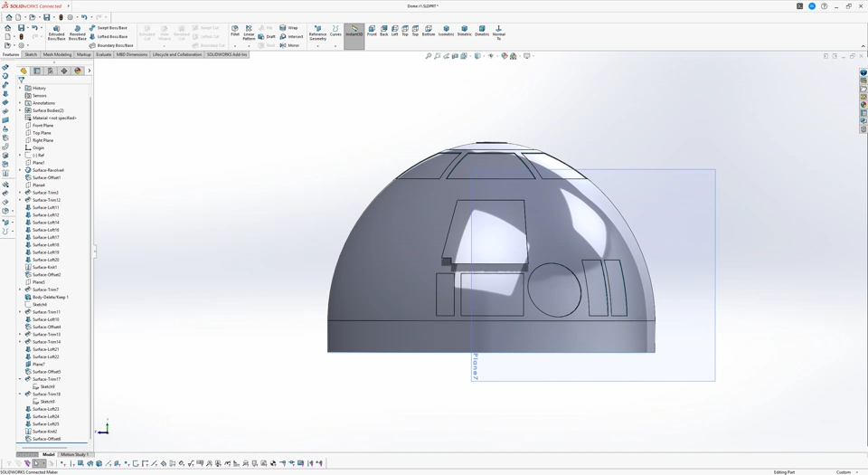Switch to Front view
The image size is (868, 475).
click(x=372, y=31)
